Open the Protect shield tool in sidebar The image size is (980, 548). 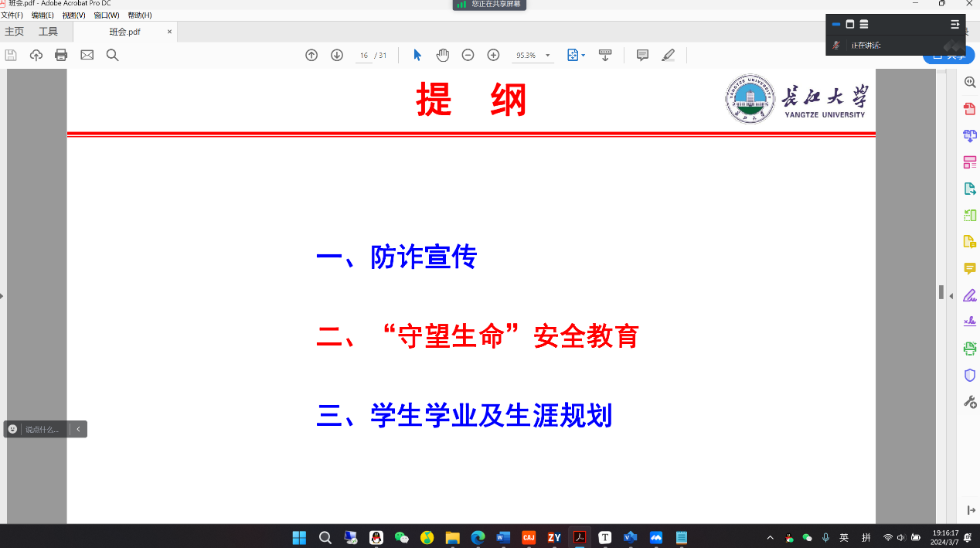(x=969, y=375)
